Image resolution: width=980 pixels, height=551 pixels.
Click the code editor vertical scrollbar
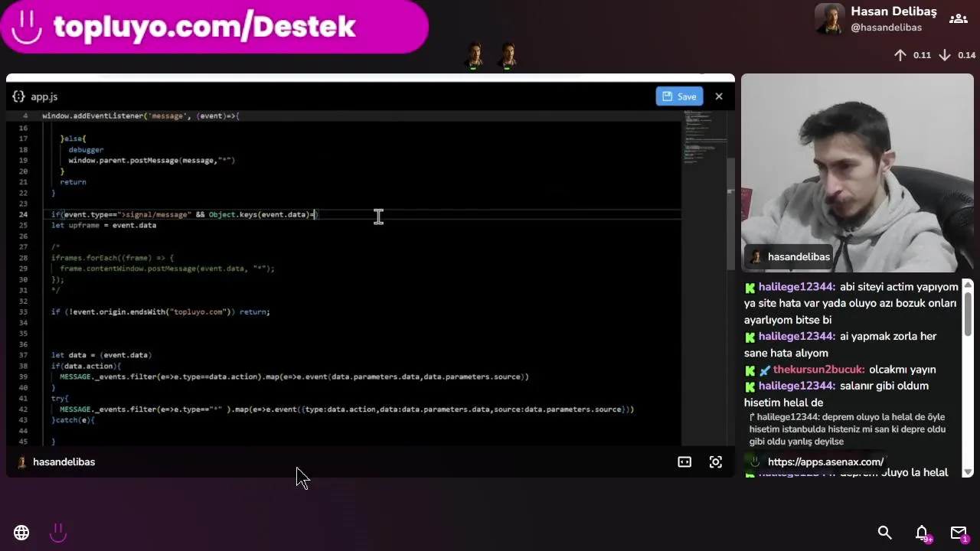point(730,214)
